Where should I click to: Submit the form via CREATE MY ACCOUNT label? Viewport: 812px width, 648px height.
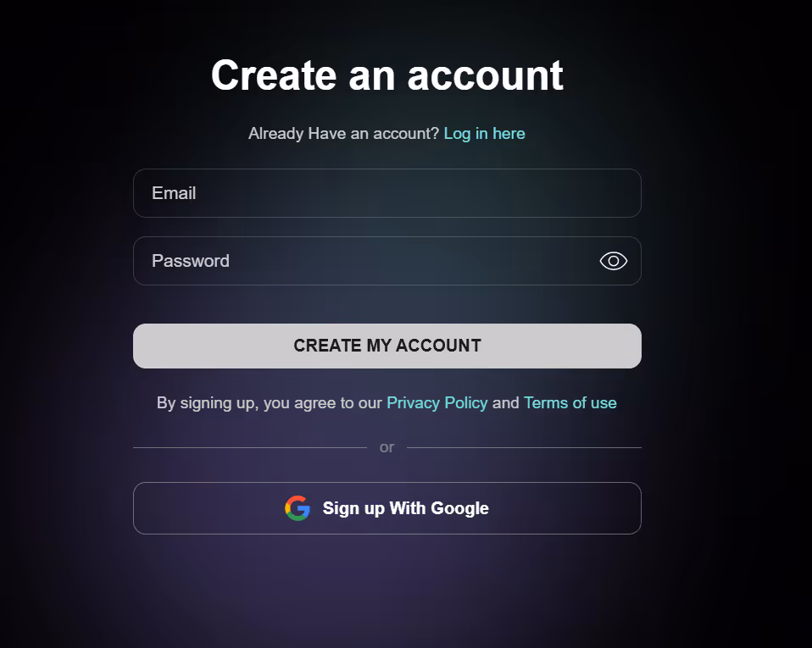pos(387,346)
